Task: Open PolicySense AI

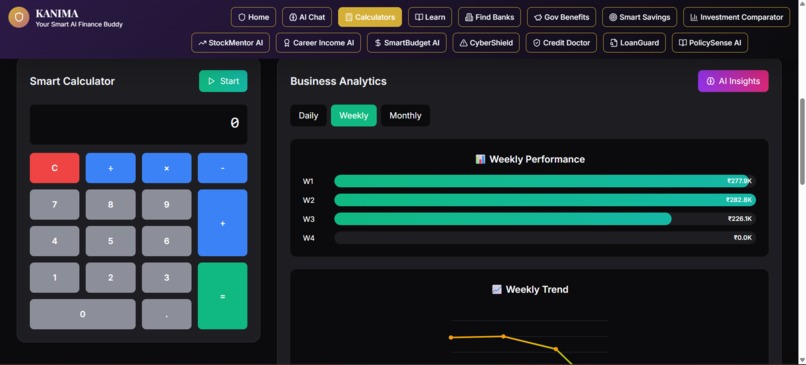Action: 710,43
